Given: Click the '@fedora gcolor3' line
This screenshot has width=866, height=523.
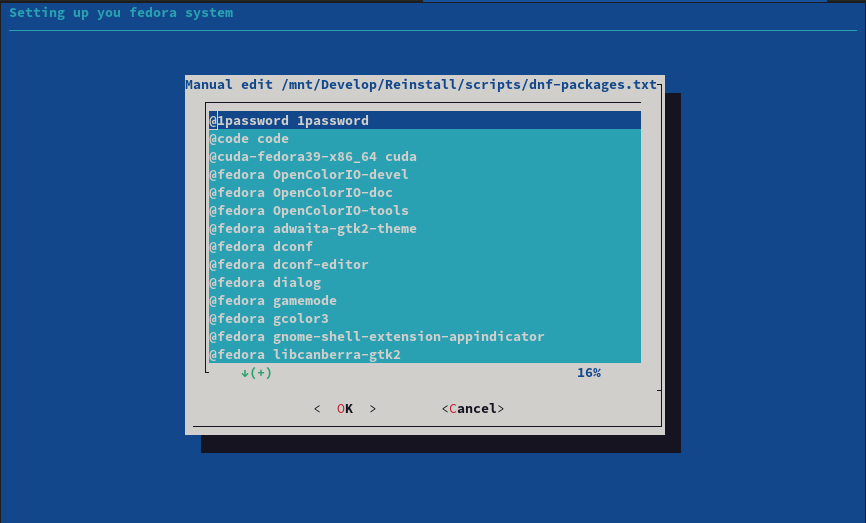Looking at the screenshot, I should (x=425, y=319).
